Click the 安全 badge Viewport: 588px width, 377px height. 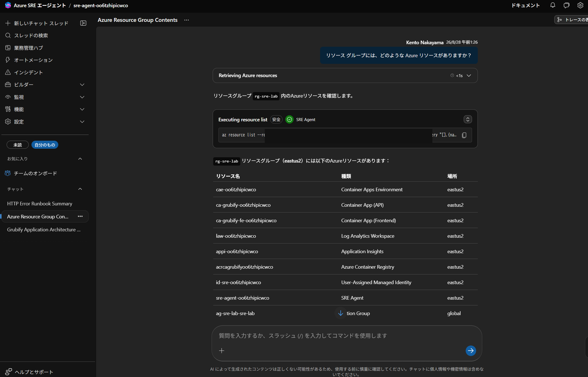pyautogui.click(x=276, y=119)
